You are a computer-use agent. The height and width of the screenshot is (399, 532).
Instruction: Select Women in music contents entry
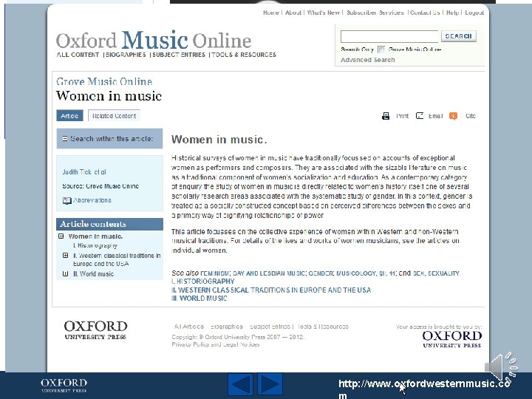[95, 236]
